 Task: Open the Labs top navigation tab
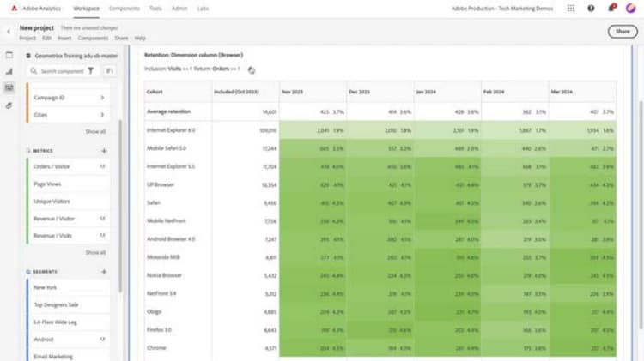click(x=203, y=9)
